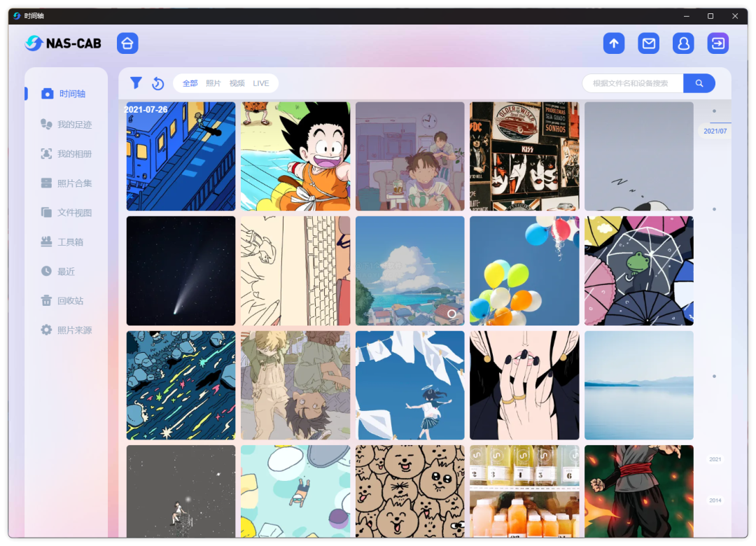This screenshot has height=546, width=756.
Task: Switch to the 视频 filter tab
Action: (x=237, y=83)
